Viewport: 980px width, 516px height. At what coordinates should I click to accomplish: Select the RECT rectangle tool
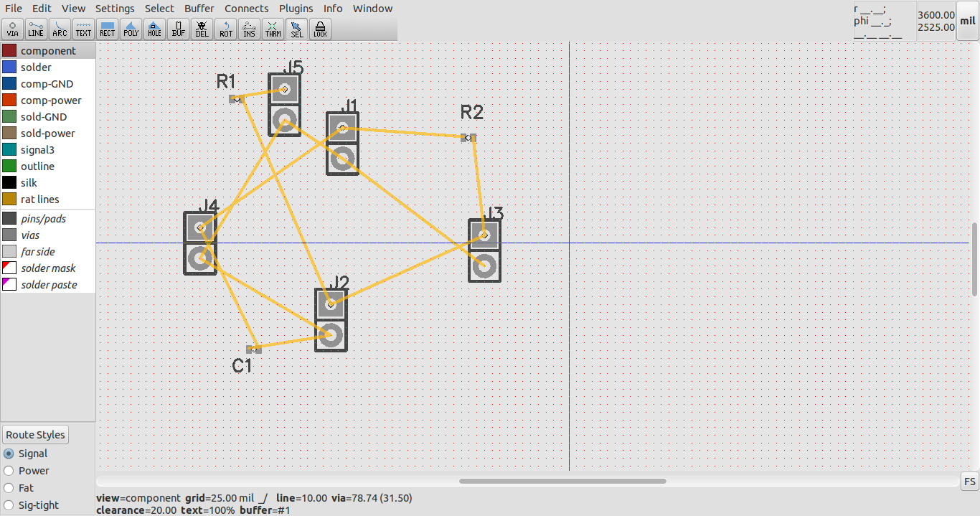[107, 29]
